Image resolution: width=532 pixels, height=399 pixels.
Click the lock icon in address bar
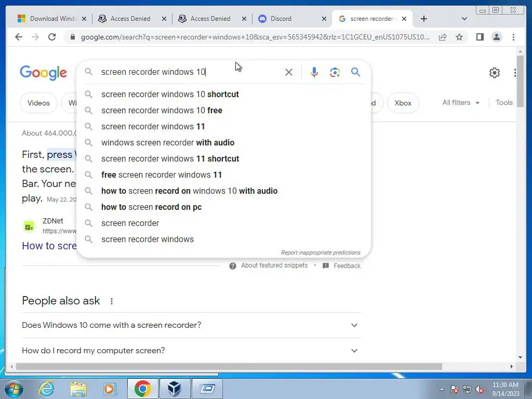[x=72, y=37]
